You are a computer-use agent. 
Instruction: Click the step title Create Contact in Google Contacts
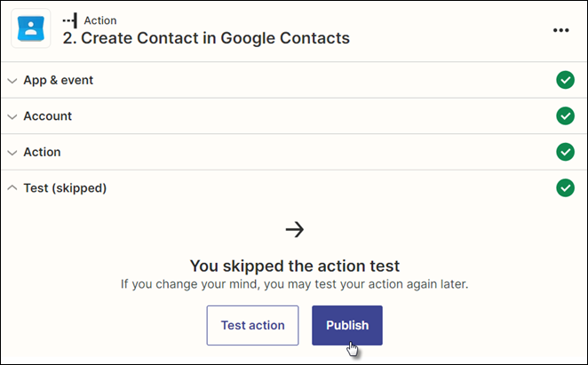click(x=206, y=38)
